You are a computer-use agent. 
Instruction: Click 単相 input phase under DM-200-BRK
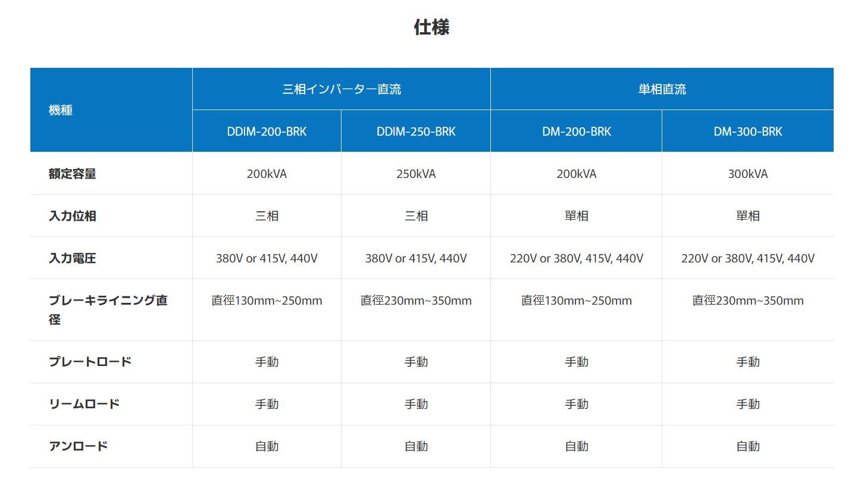coord(576,216)
